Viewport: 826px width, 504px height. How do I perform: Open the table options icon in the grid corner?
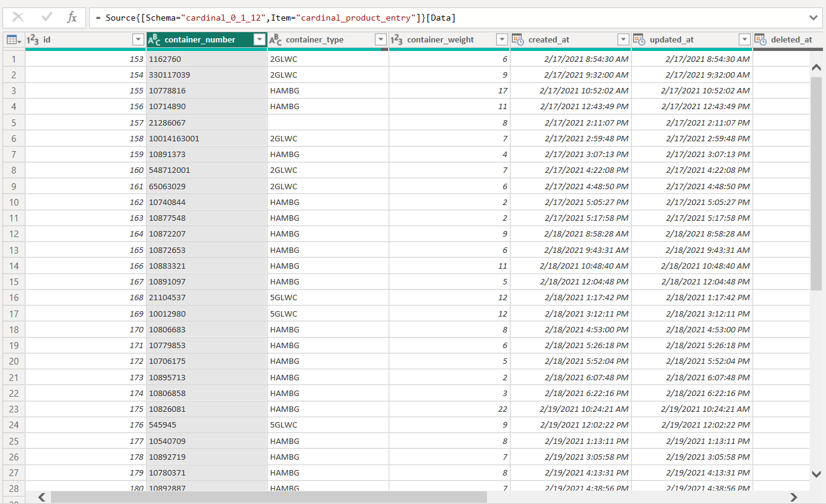[13, 40]
